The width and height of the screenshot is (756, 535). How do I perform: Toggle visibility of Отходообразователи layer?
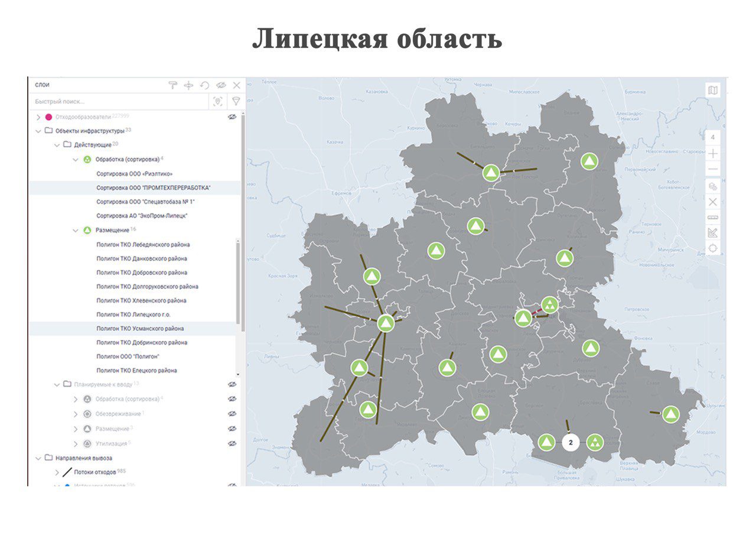click(x=232, y=117)
